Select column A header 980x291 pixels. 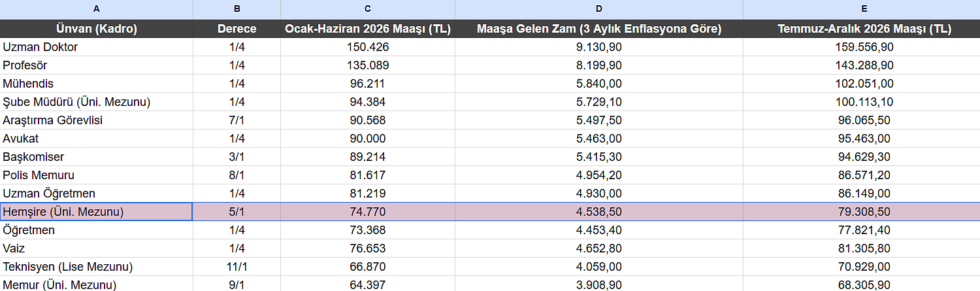coord(97,9)
